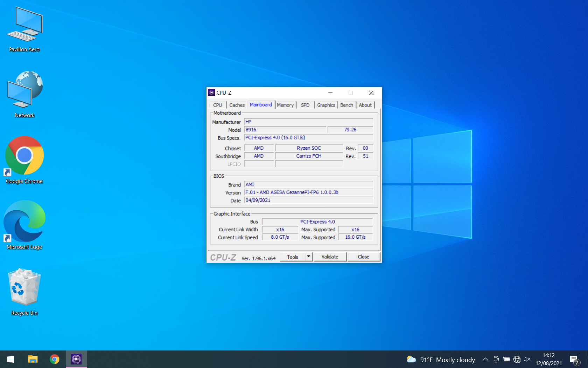Open the Graphics tab
The height and width of the screenshot is (368, 588).
pyautogui.click(x=326, y=105)
